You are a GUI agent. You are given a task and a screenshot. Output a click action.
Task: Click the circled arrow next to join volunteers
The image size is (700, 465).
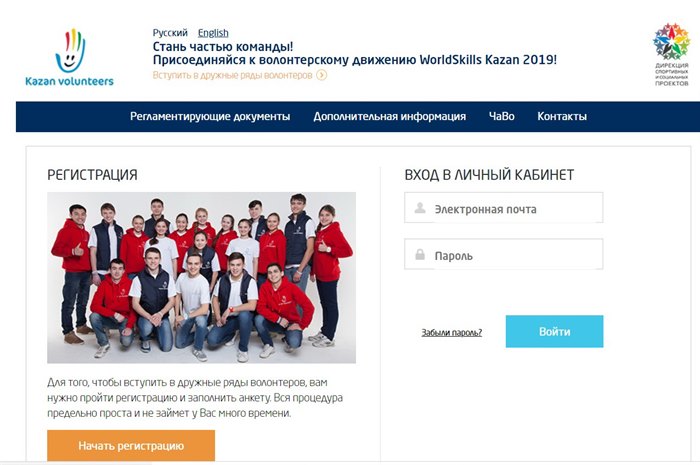click(321, 75)
